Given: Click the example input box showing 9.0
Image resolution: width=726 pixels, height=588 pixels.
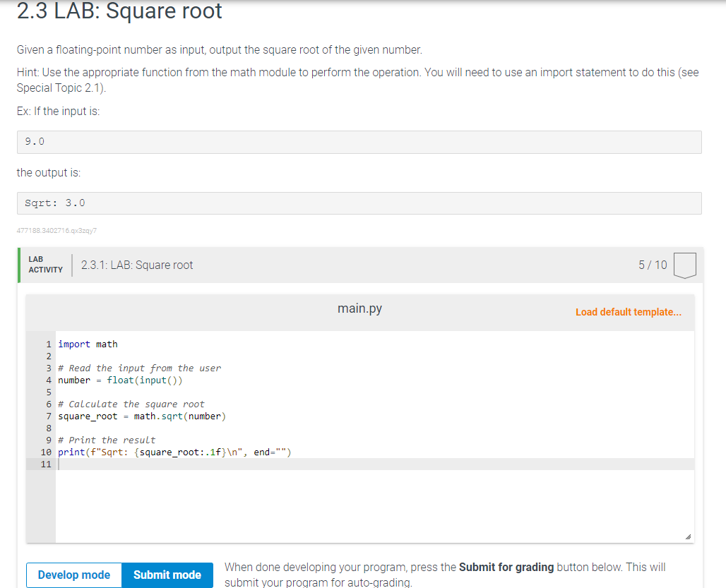Looking at the screenshot, I should [359, 142].
